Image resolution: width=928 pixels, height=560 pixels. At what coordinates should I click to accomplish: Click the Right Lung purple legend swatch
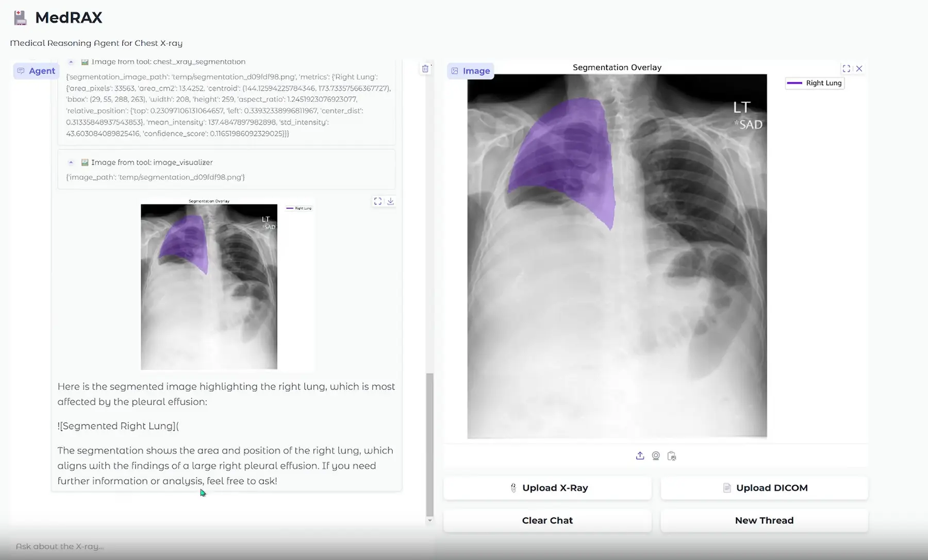tap(794, 83)
